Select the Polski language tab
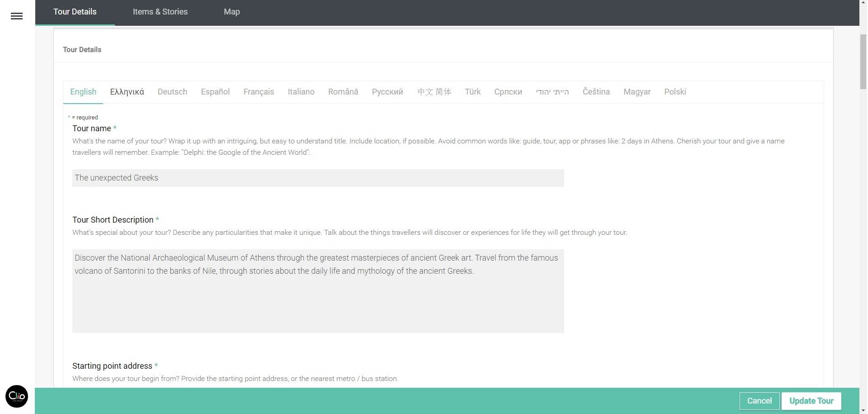 point(675,92)
